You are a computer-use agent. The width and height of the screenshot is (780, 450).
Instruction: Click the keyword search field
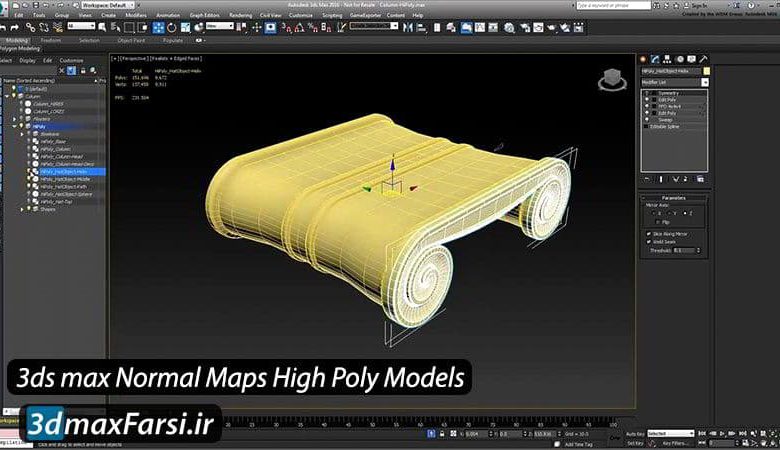[x=613, y=5]
